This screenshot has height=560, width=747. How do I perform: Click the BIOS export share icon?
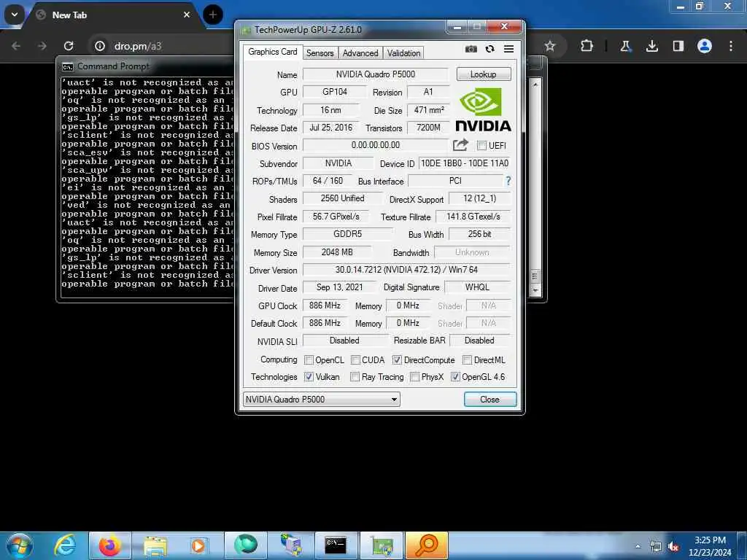click(x=460, y=145)
